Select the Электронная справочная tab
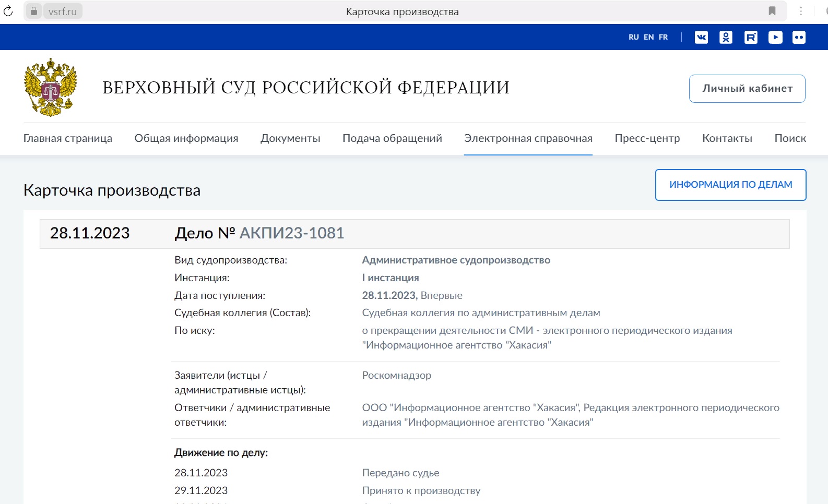The width and height of the screenshot is (828, 504). click(528, 138)
